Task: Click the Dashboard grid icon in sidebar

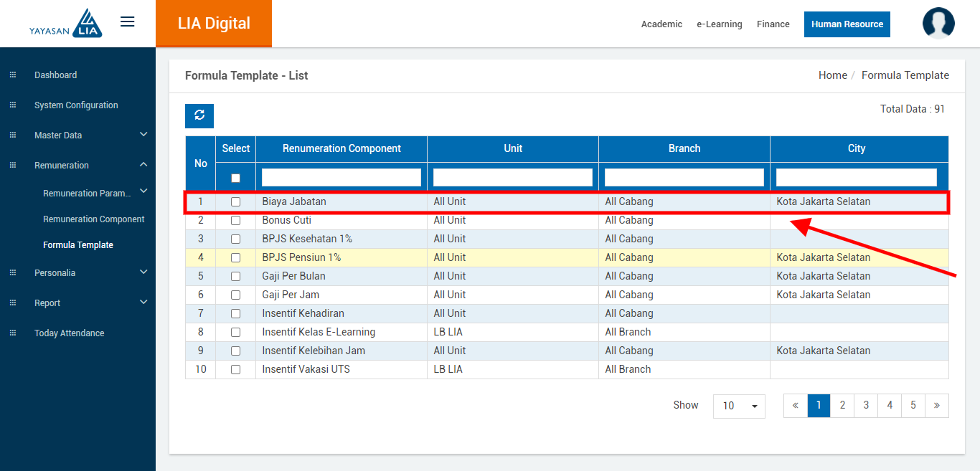Action: pyautogui.click(x=12, y=75)
